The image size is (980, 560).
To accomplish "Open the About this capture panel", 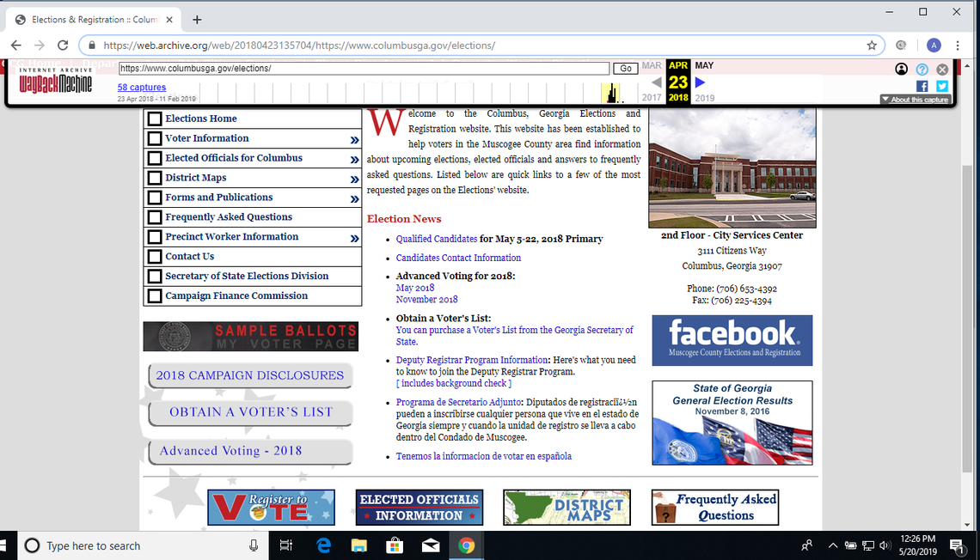I will click(914, 99).
